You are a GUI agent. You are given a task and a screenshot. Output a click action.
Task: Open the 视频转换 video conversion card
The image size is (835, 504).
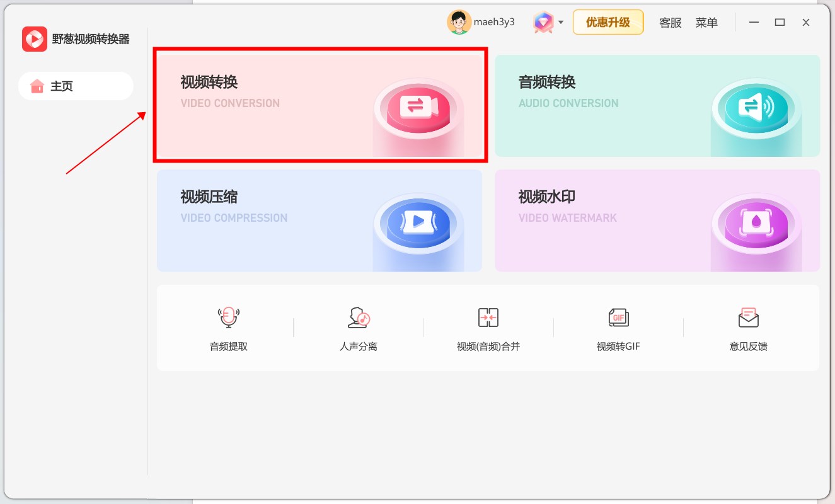pyautogui.click(x=320, y=105)
